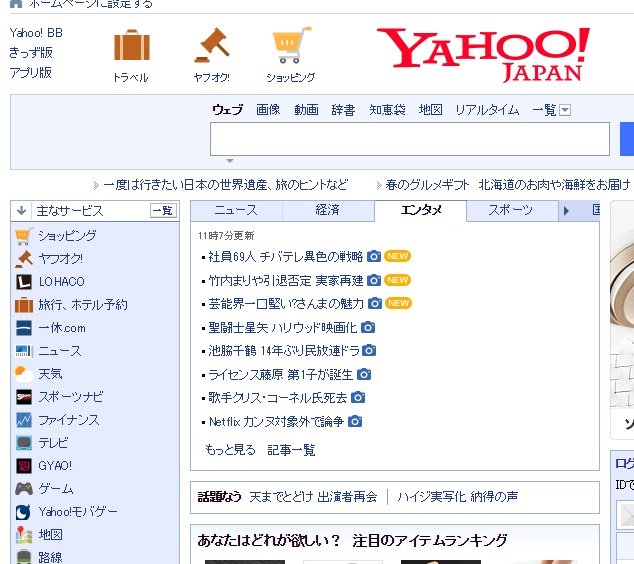
Task: Open headline 社員69人 チバテレ異色の戦略
Action: [285, 257]
